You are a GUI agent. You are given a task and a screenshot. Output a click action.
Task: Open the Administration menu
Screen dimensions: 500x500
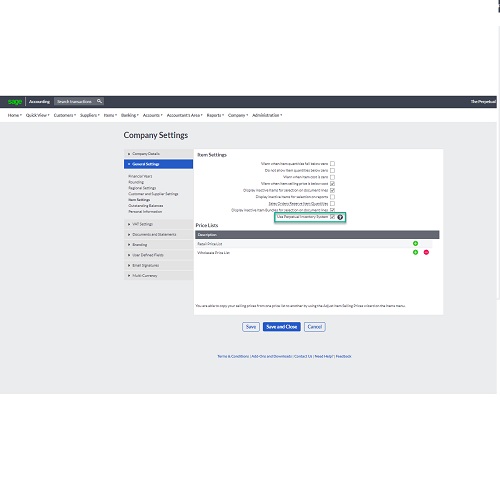(x=267, y=115)
